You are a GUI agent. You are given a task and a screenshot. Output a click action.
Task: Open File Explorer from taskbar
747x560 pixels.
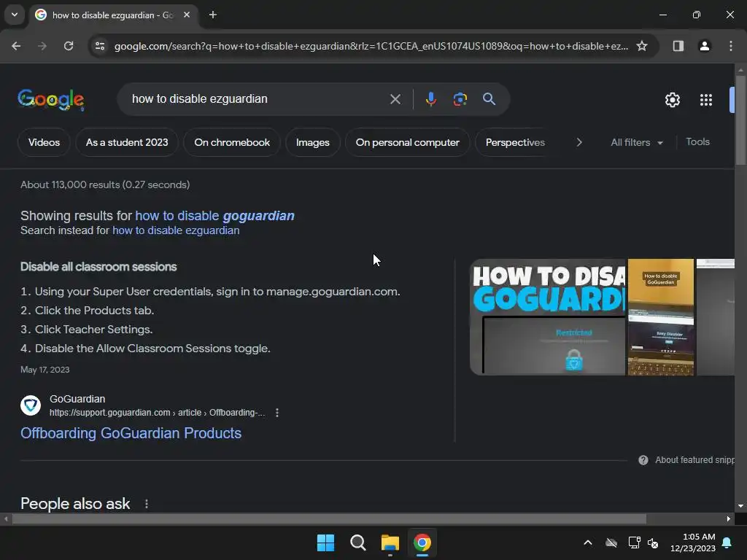tap(390, 542)
